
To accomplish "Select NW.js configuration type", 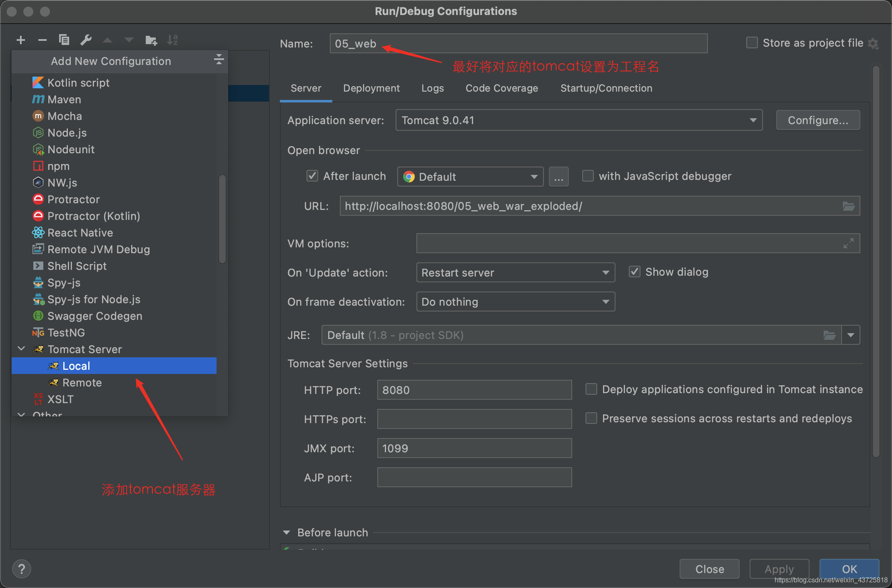I will click(x=114, y=182).
